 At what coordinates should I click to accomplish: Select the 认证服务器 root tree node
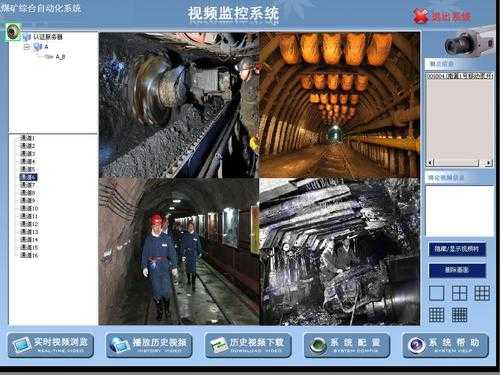48,37
